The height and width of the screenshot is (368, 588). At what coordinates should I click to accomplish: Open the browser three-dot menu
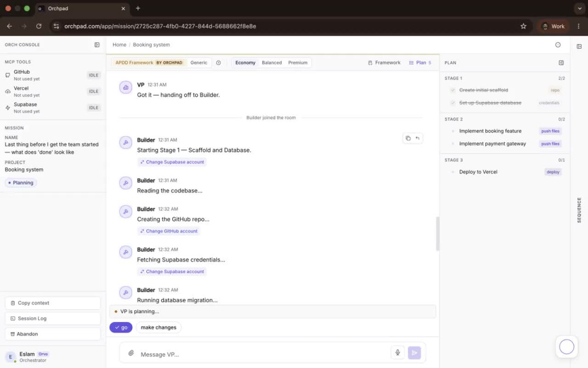(x=579, y=26)
